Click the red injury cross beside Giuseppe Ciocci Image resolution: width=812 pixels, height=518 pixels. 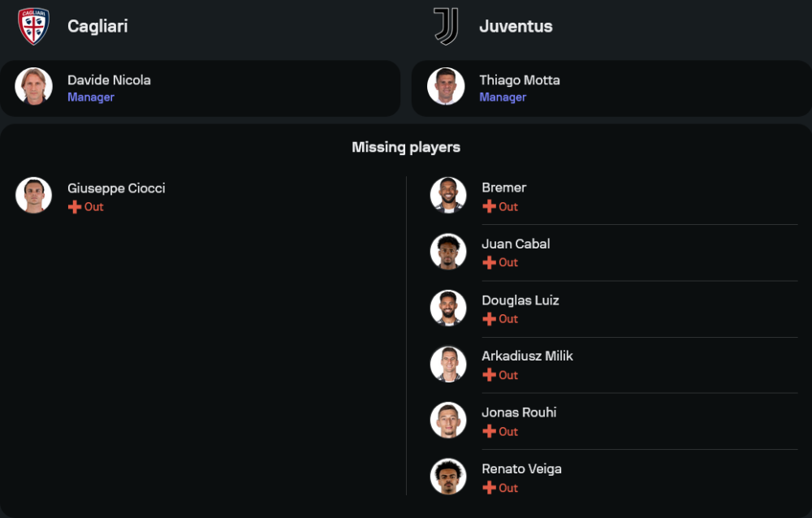point(75,207)
